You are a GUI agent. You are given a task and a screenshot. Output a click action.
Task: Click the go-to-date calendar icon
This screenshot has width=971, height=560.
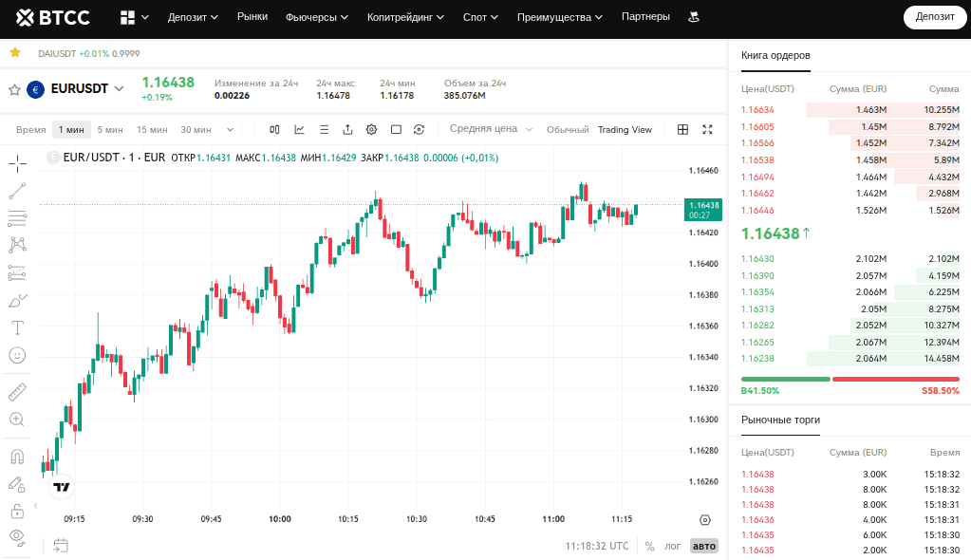tap(61, 546)
